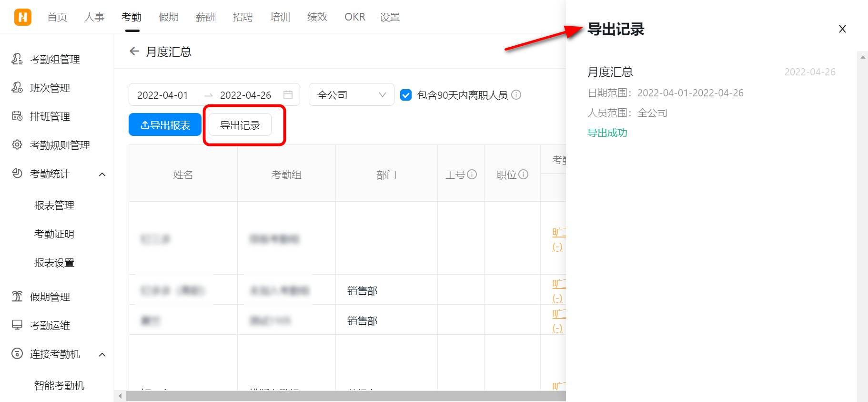Open the date range calendar icon
This screenshot has width=868, height=402.
pos(288,95)
